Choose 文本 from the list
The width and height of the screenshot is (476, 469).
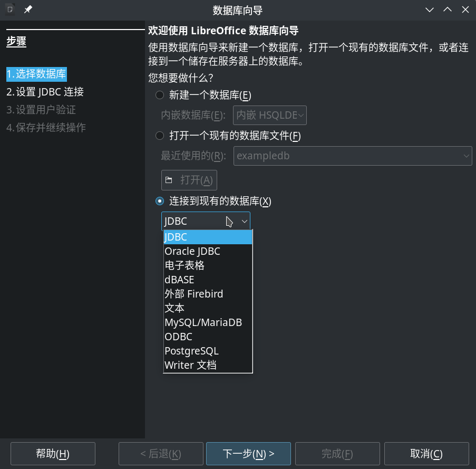208,308
